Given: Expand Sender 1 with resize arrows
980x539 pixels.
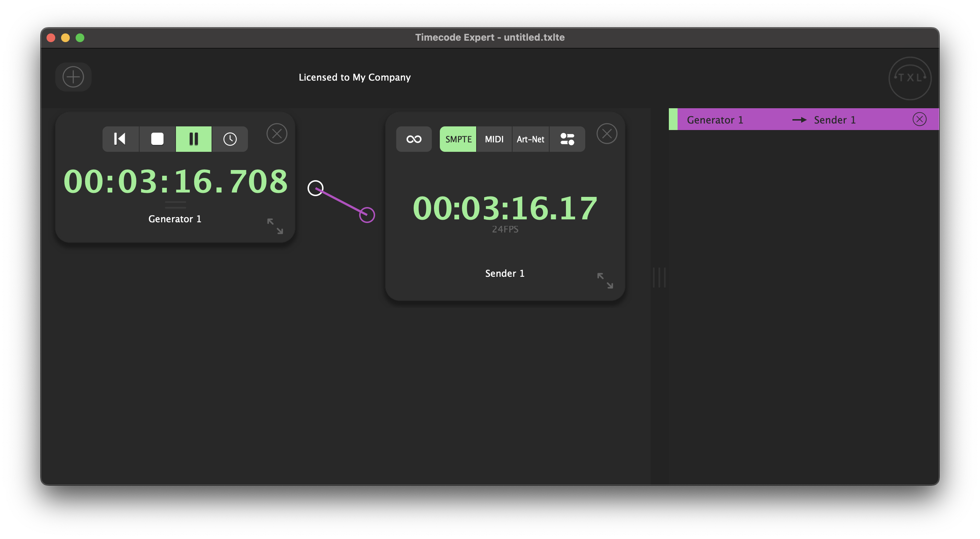Looking at the screenshot, I should coord(605,280).
